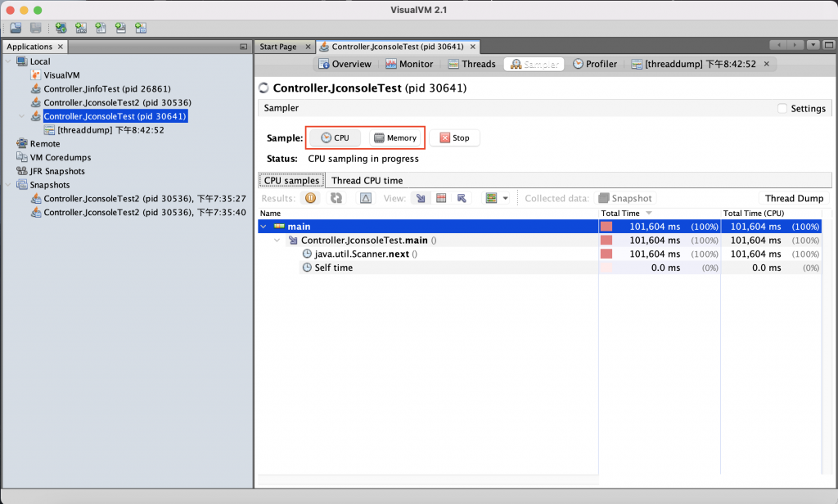Click the Remote node icon
The image size is (838, 504).
click(22, 143)
